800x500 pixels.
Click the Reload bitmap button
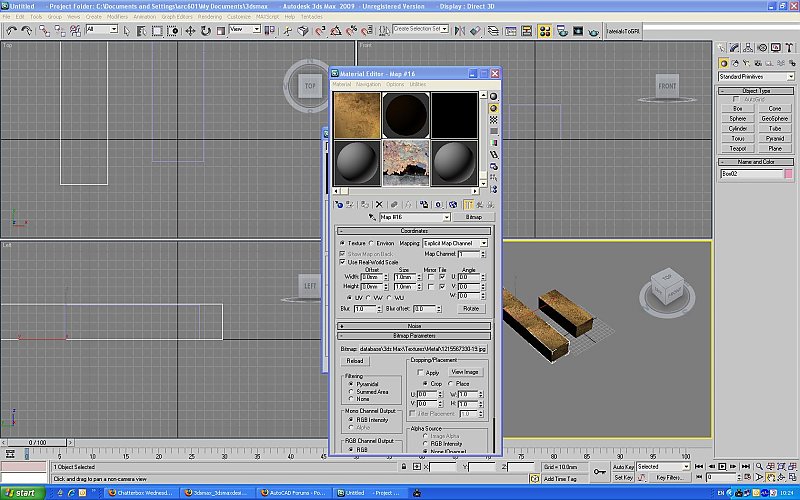click(x=355, y=361)
